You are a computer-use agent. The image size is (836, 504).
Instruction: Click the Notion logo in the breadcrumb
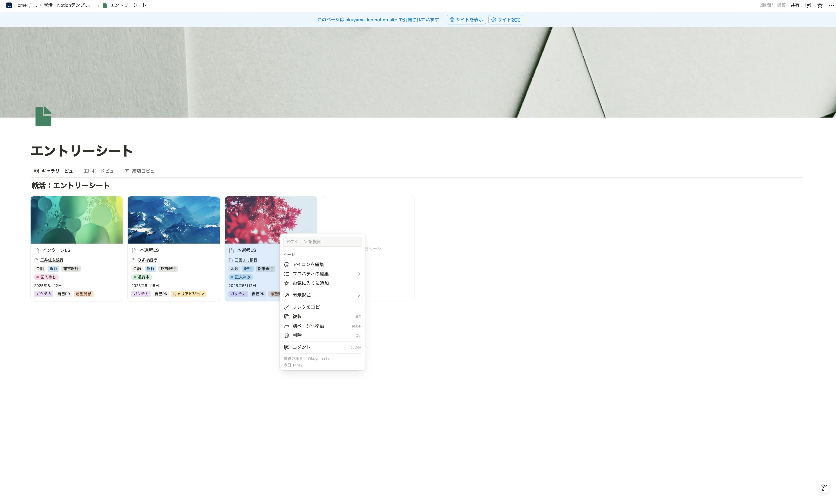(9, 5)
